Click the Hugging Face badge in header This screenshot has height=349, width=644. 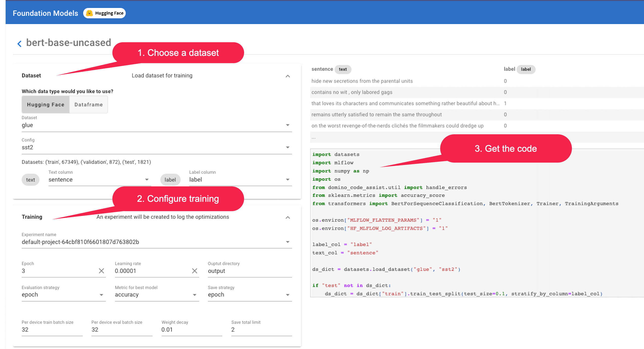[x=104, y=13]
